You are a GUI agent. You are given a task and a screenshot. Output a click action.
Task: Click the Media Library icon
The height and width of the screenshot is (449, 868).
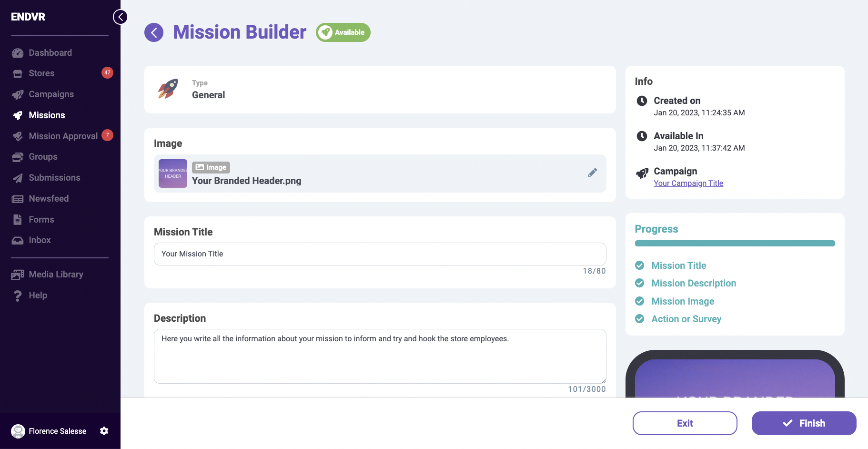[18, 275]
